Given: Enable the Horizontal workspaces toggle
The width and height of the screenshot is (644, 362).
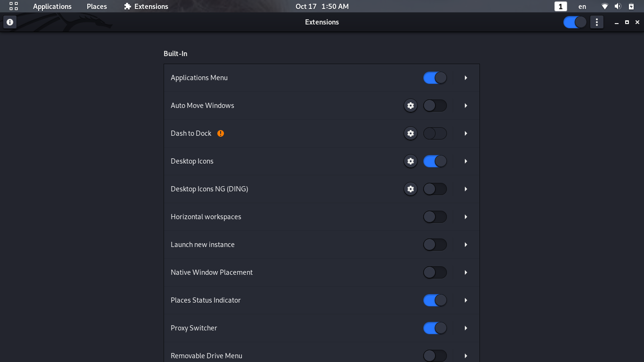Looking at the screenshot, I should pyautogui.click(x=435, y=217).
